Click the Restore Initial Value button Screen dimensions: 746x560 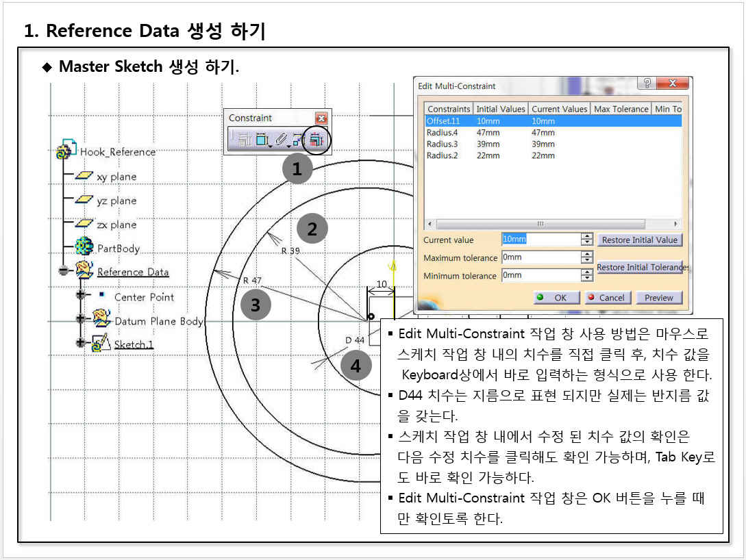[x=639, y=240]
